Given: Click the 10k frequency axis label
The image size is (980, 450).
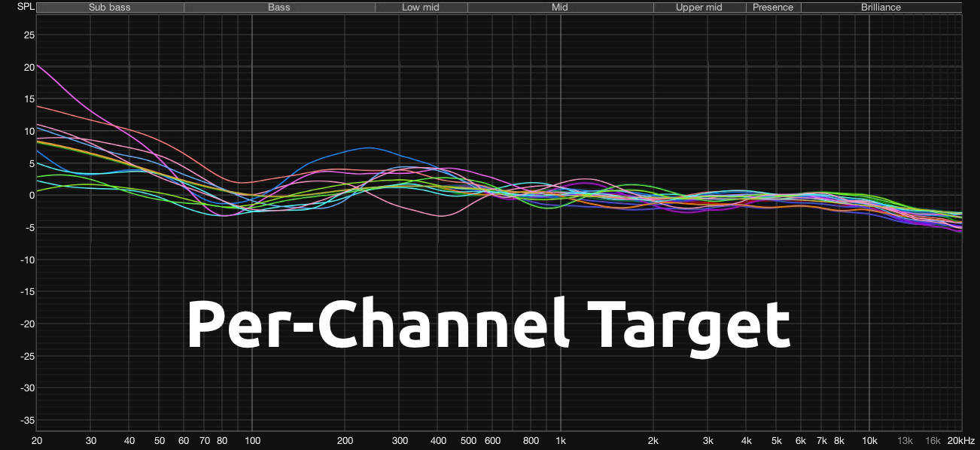Looking at the screenshot, I should 869,441.
